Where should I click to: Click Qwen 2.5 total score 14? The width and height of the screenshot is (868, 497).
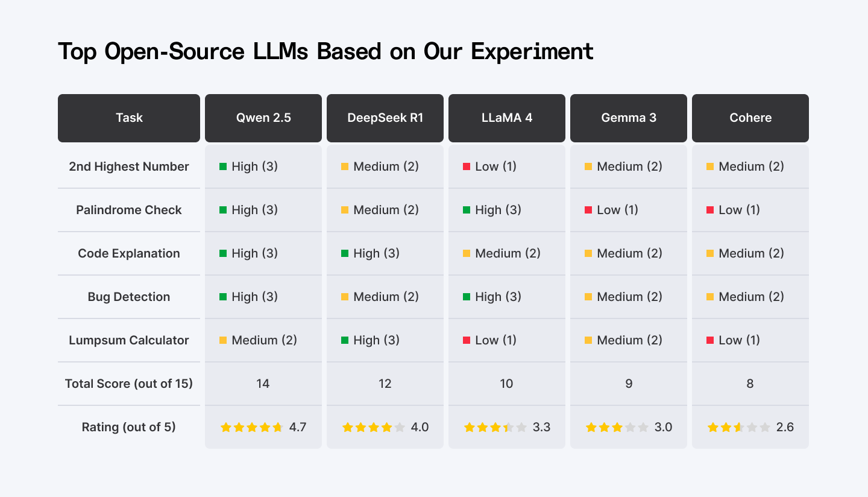pos(263,384)
